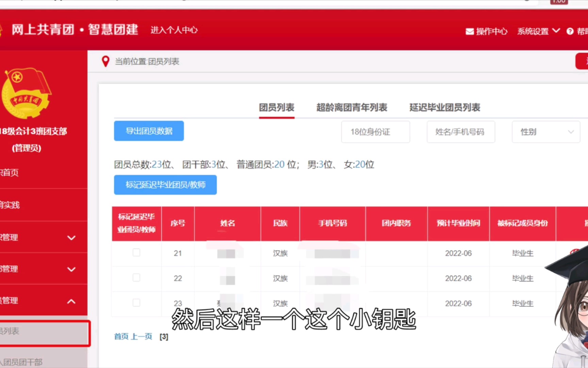Select the highlighted 列表 sidebar item
Image resolution: width=588 pixels, height=368 pixels.
[x=45, y=333]
